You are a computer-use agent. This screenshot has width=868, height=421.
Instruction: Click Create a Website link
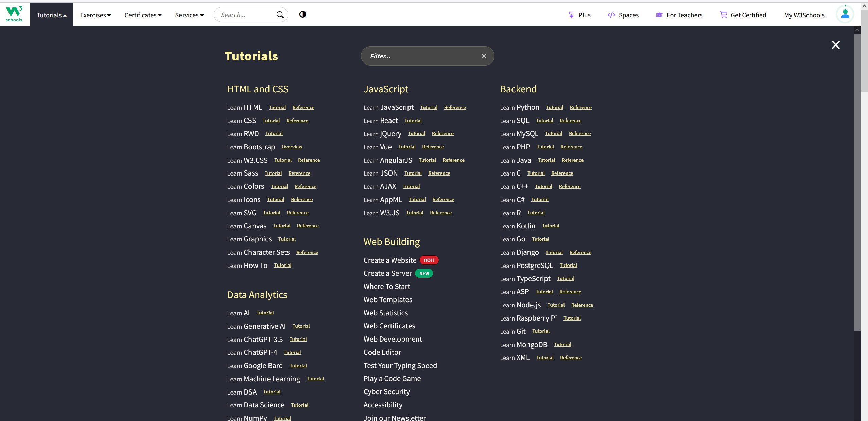390,260
